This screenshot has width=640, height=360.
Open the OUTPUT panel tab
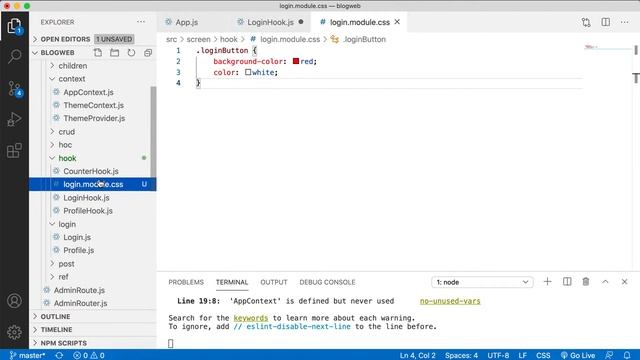(274, 282)
